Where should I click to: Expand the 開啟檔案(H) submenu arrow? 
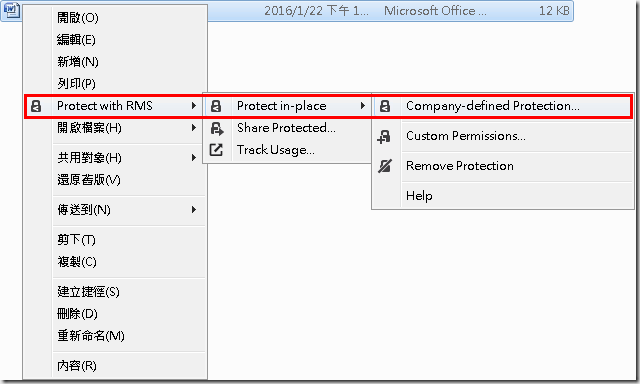193,128
